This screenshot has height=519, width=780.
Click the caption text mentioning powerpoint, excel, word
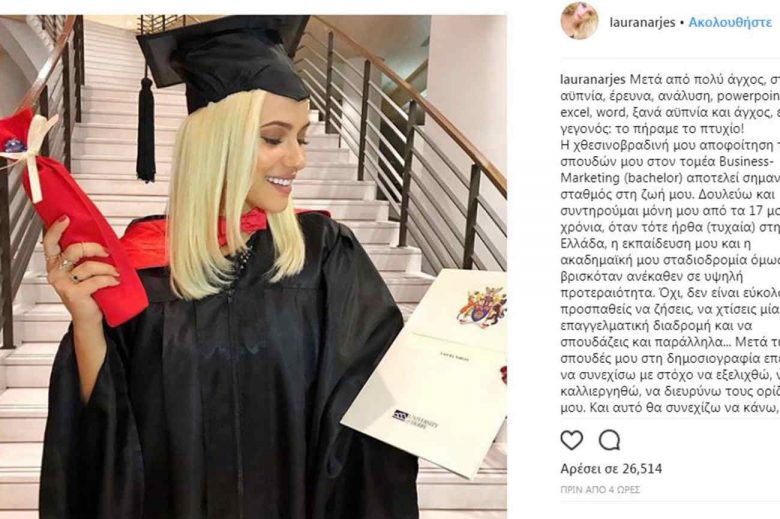click(670, 104)
